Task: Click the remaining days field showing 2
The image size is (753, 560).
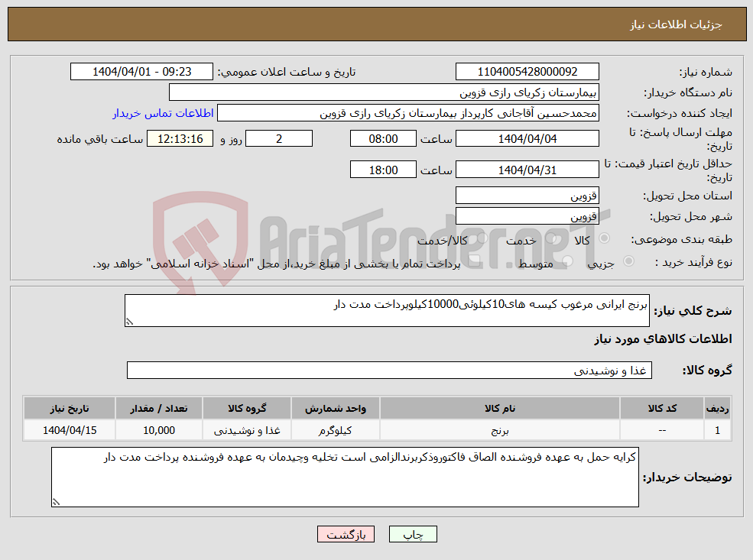Action: [x=279, y=139]
